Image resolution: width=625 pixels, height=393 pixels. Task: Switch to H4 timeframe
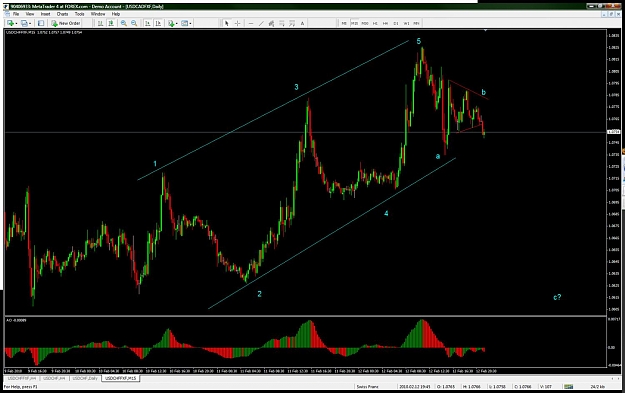point(385,24)
